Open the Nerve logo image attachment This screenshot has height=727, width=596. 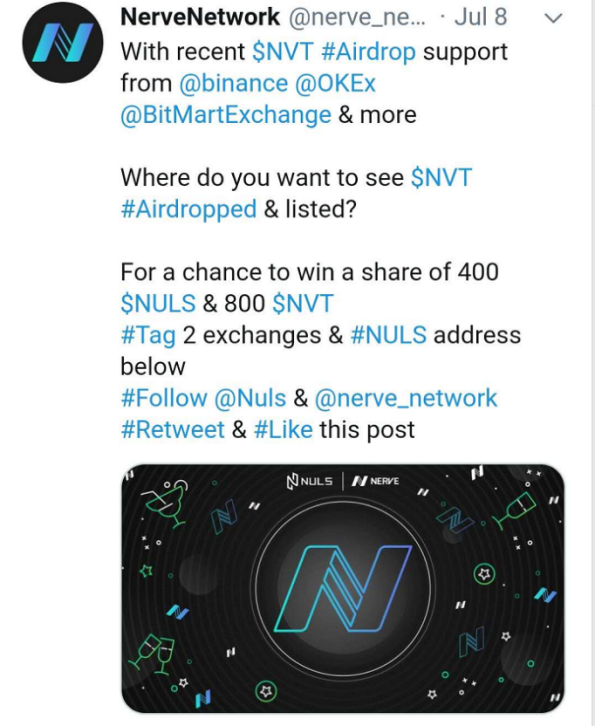coord(343,588)
